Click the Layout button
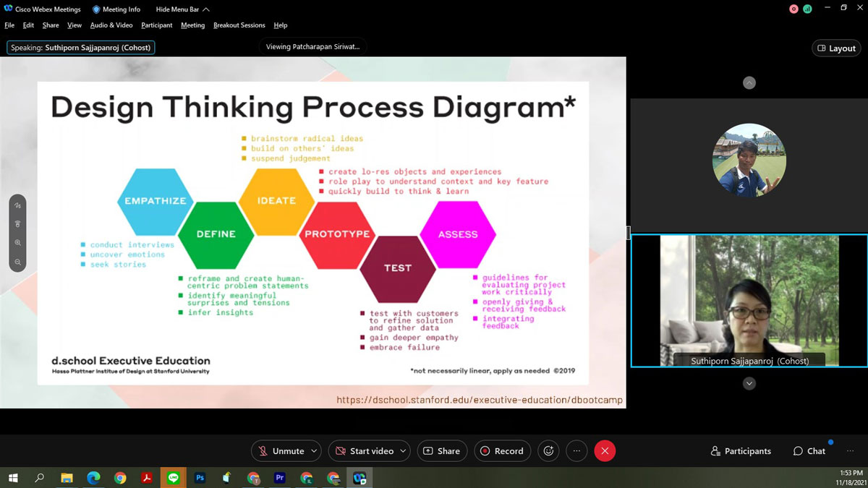868x488 pixels. (836, 48)
